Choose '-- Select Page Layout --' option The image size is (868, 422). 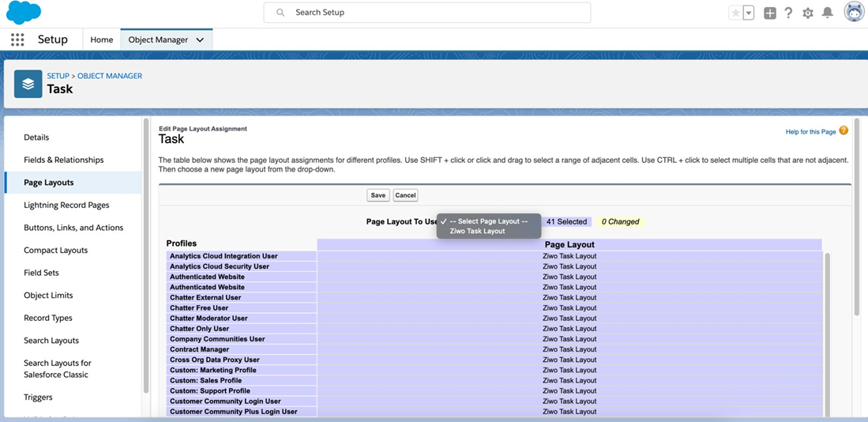click(489, 221)
